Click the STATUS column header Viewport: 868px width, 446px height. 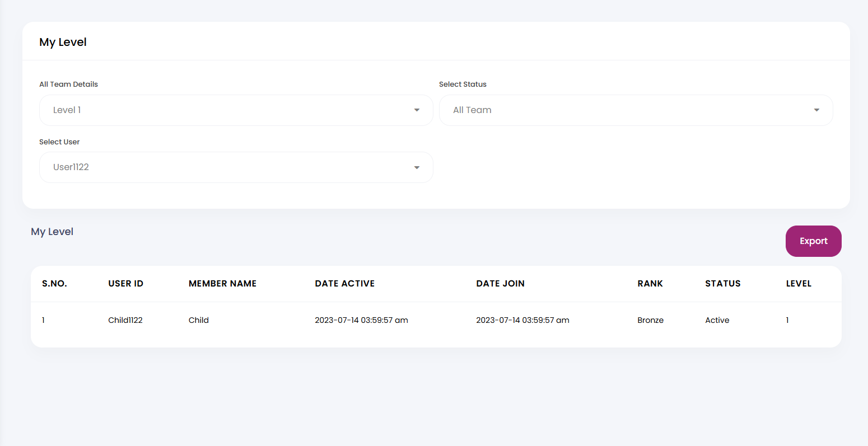[x=722, y=284]
